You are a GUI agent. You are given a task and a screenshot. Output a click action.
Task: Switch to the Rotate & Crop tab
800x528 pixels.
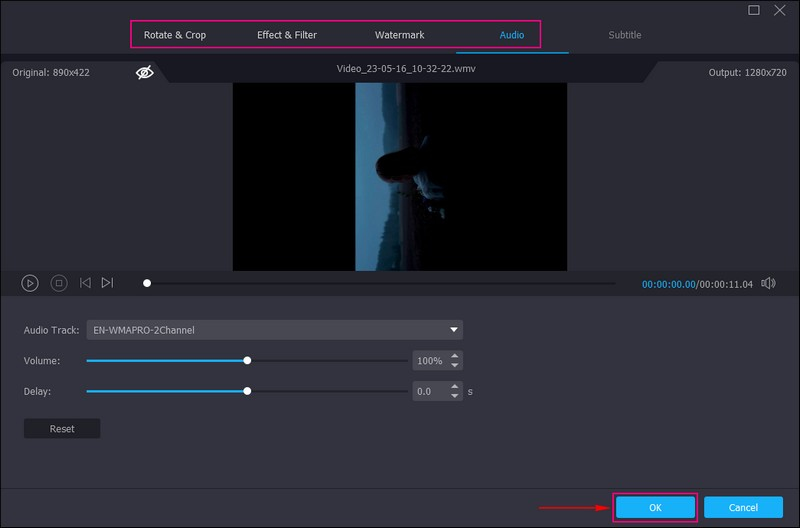(x=175, y=35)
